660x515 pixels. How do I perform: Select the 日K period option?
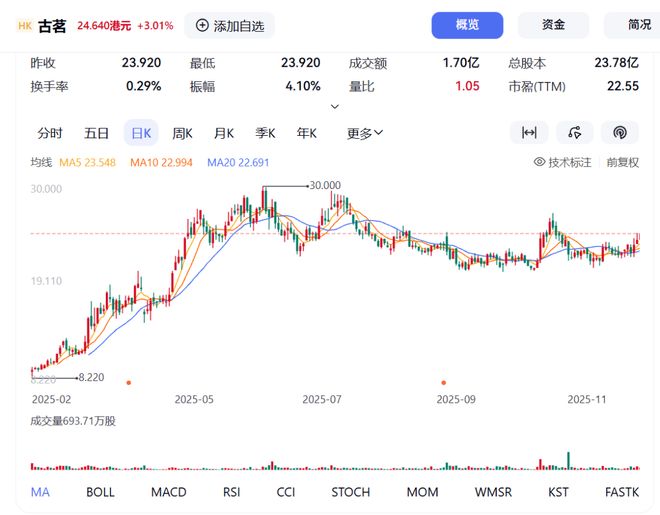pos(140,133)
